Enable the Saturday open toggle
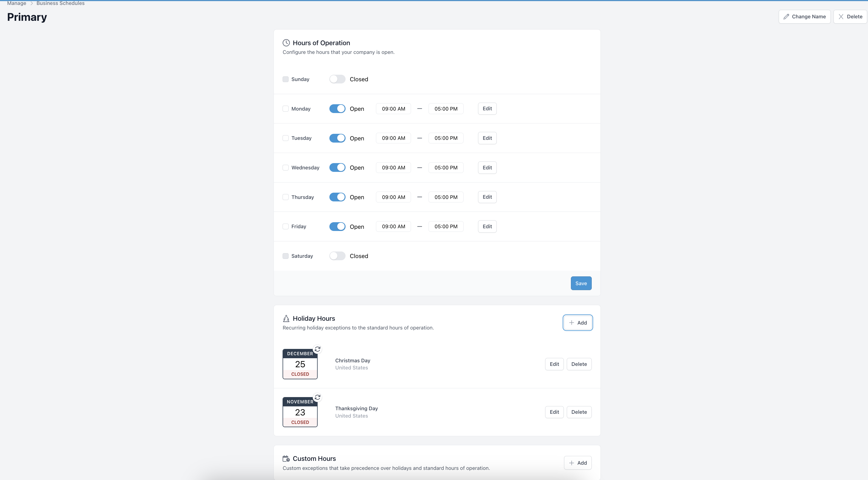 [337, 256]
